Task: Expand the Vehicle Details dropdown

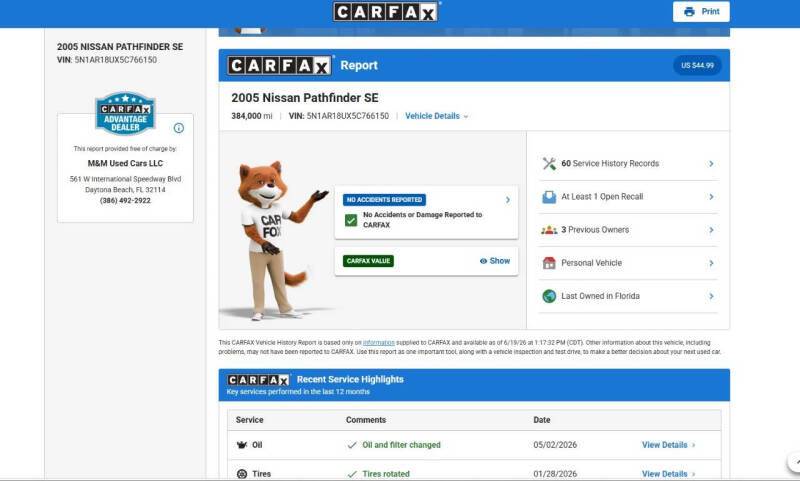Action: tap(436, 116)
